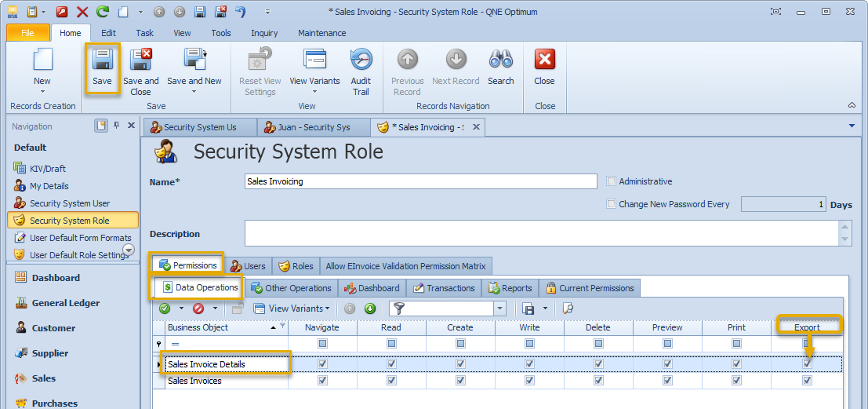Click the Save ribbon button
This screenshot has height=409, width=868.
[103, 68]
